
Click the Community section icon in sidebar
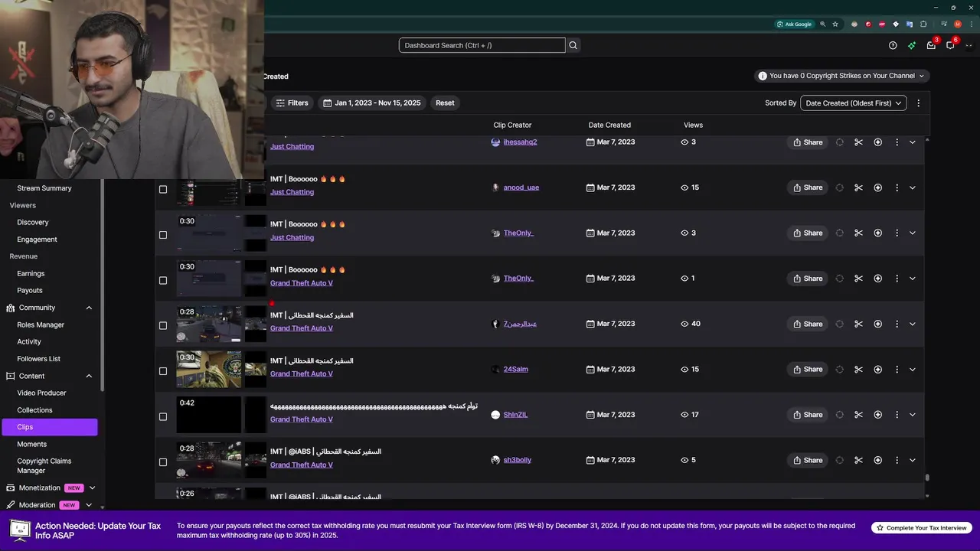coord(11,308)
